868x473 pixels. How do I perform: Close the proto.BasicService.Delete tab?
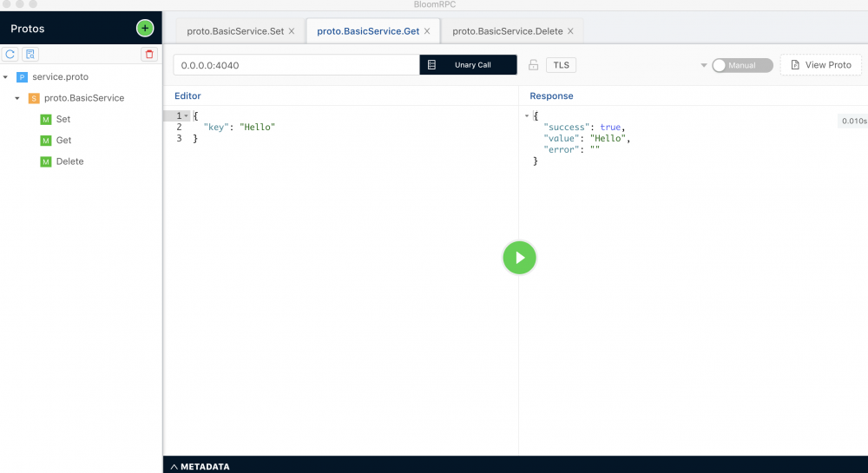(x=571, y=31)
